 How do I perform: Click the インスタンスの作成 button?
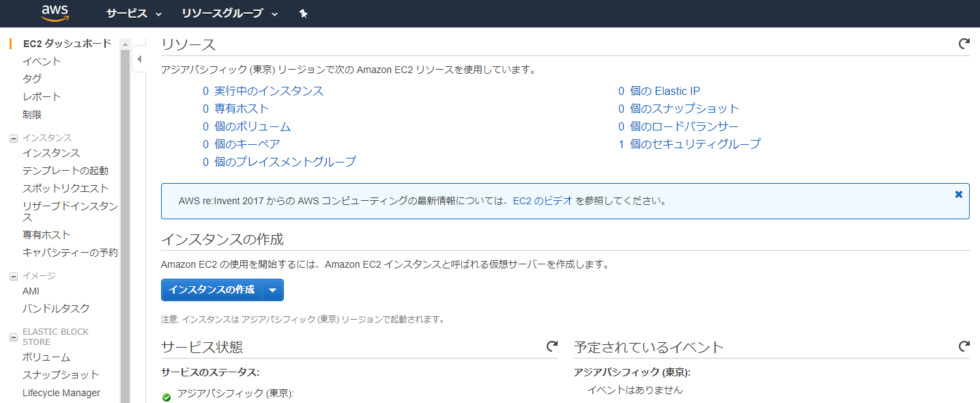point(212,290)
